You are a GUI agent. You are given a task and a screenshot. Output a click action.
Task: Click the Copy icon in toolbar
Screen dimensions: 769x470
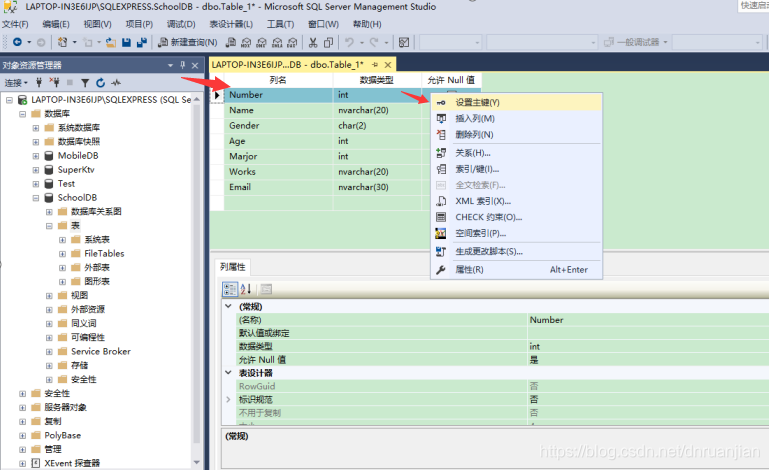pos(328,42)
